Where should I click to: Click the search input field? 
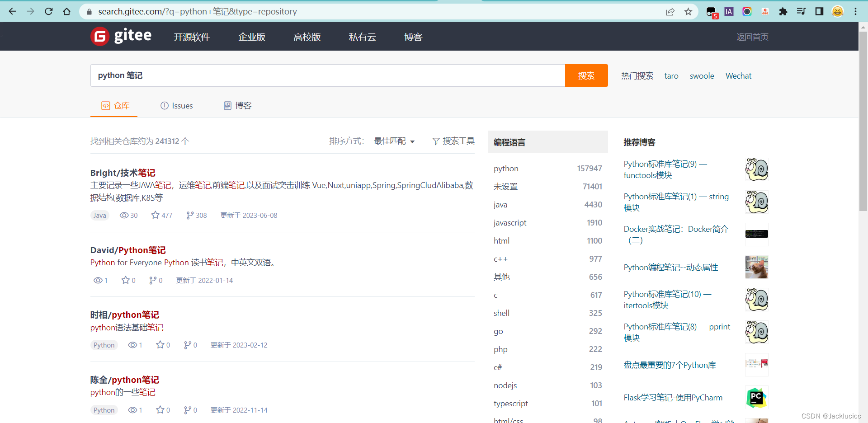tap(328, 75)
